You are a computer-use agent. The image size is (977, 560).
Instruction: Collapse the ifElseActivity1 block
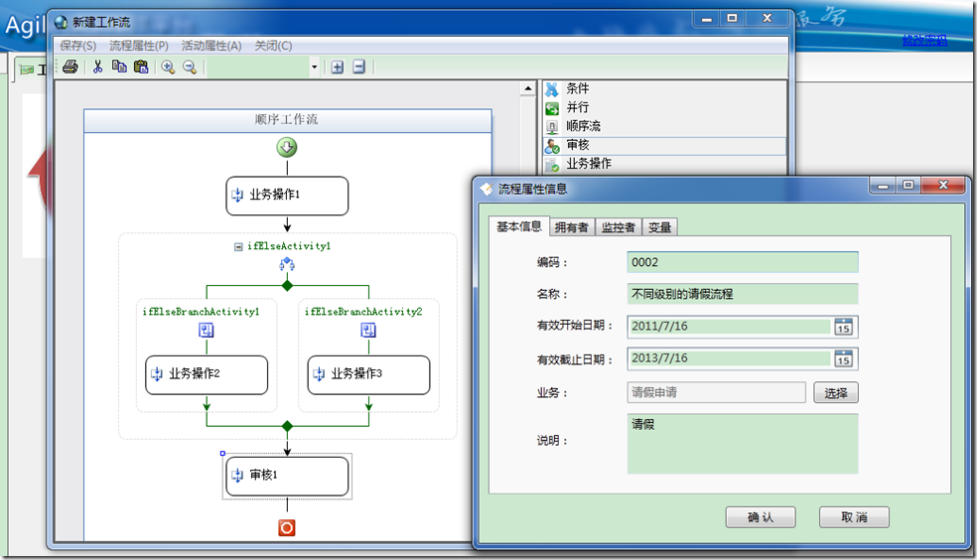tap(238, 246)
